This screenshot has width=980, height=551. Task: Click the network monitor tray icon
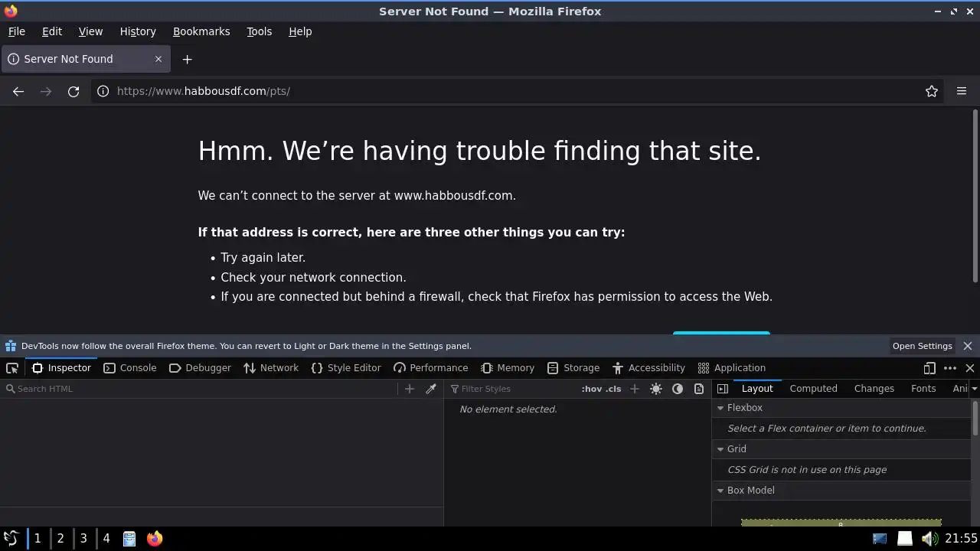point(880,539)
